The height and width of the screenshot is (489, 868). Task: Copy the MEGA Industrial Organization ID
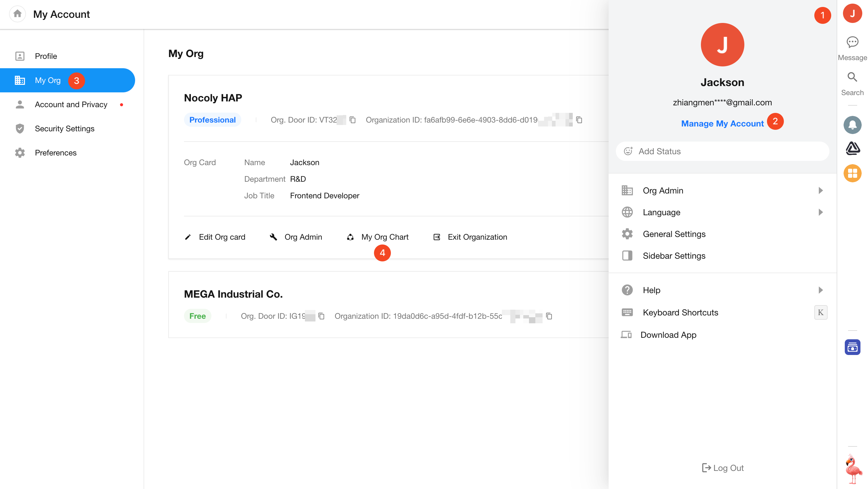click(549, 316)
